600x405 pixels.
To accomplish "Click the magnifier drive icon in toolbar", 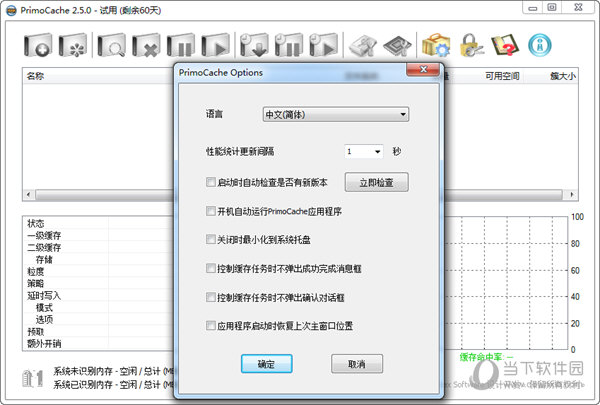I will click(x=111, y=46).
